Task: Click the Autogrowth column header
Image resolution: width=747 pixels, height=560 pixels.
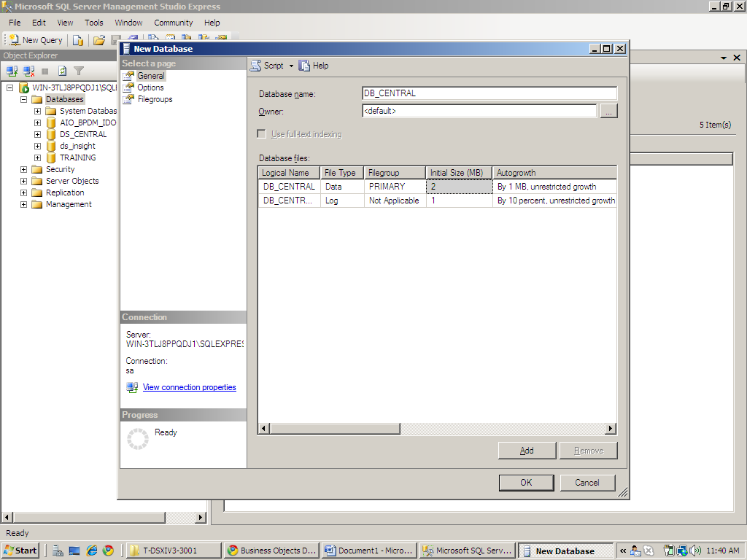Action: coord(554,173)
